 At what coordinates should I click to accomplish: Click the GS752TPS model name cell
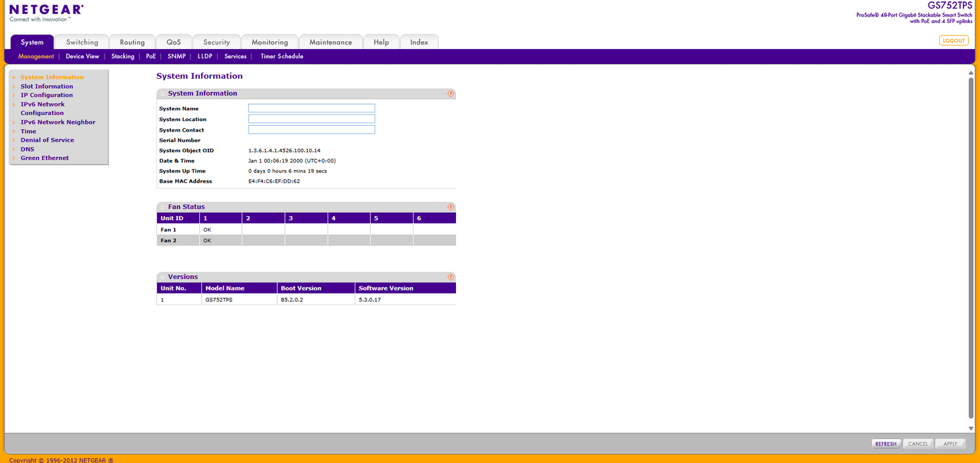pyautogui.click(x=239, y=300)
